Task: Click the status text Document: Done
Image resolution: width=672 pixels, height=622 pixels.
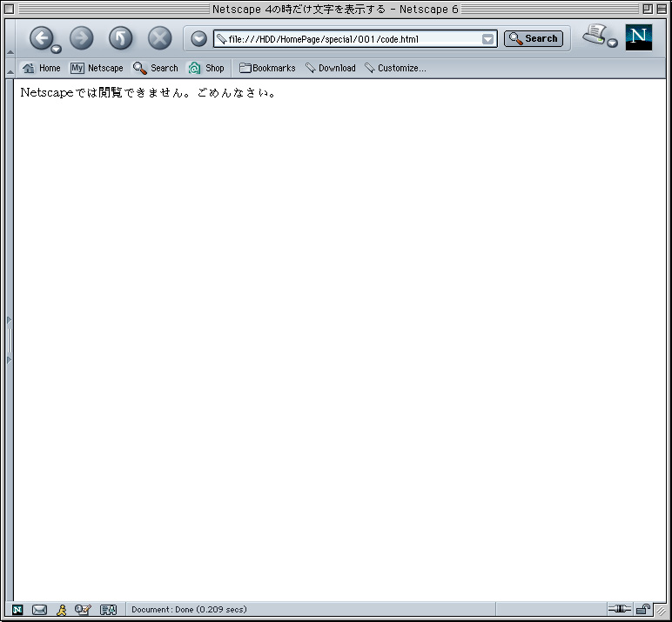Action: 189,609
